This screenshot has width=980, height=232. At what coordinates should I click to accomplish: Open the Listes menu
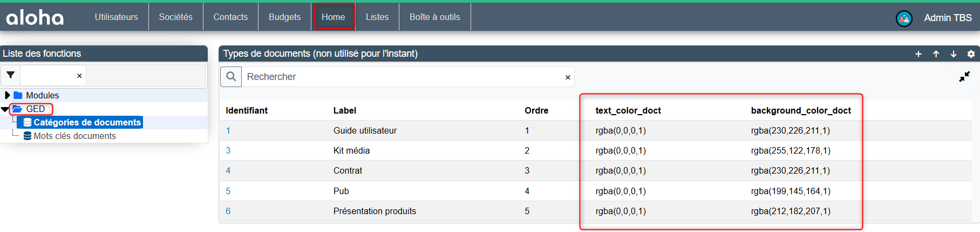(377, 17)
